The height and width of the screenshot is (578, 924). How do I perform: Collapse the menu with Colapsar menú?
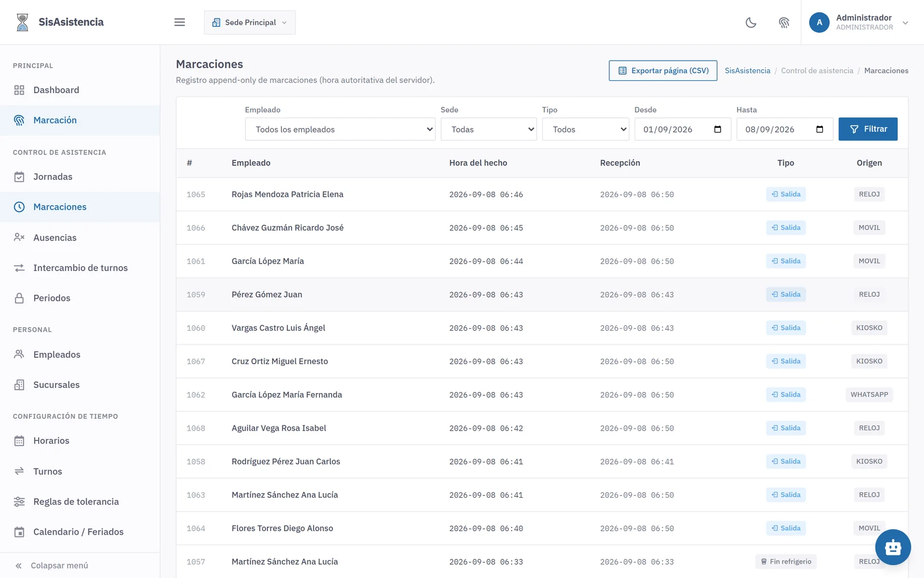tap(80, 565)
